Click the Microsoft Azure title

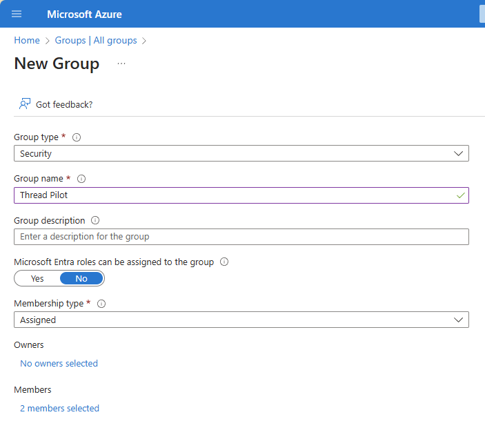point(84,14)
